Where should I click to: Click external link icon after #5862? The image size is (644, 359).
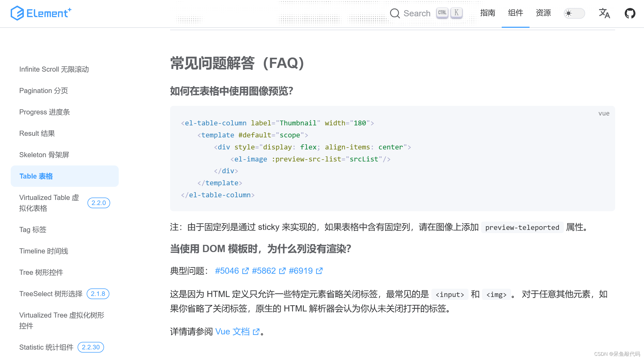point(282,271)
